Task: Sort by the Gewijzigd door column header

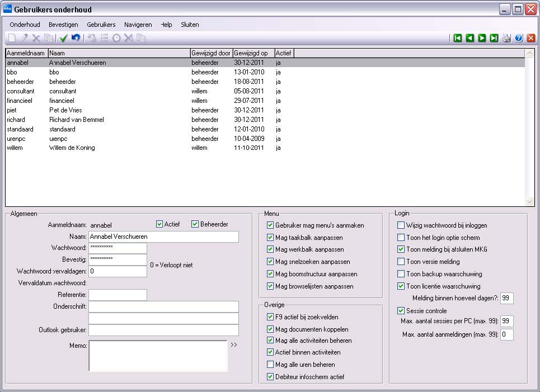Action: (x=212, y=53)
